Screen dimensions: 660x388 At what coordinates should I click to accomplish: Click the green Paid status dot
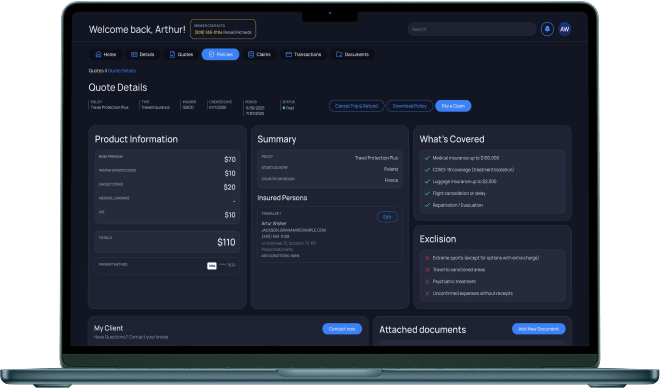[284, 108]
